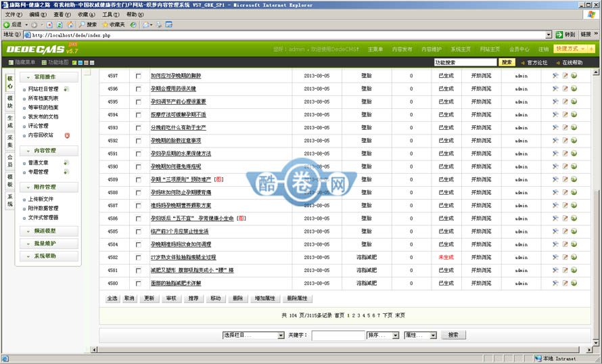
Task: Open the 排序 sort dropdown
Action: (383, 335)
